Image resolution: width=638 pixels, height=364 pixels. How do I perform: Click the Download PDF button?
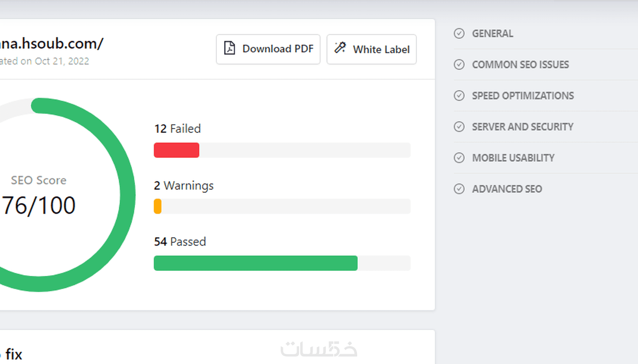click(x=268, y=49)
